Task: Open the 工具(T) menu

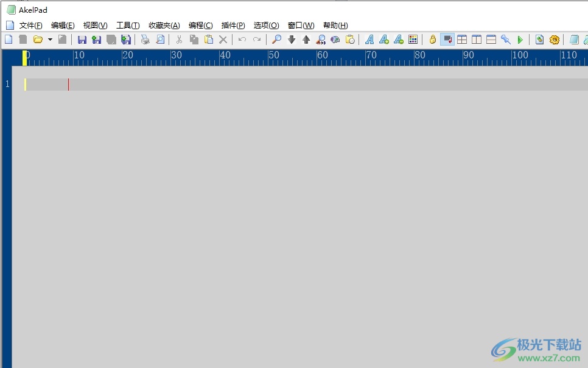Action: click(x=128, y=25)
